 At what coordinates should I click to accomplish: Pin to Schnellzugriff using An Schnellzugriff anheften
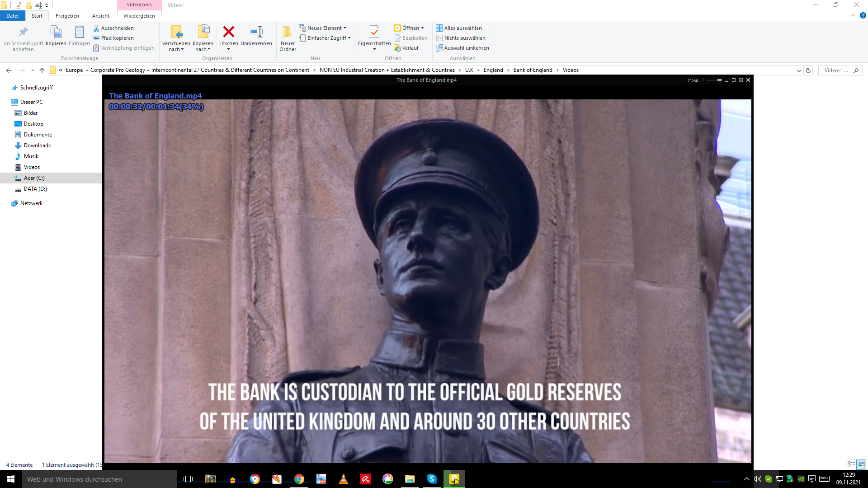[24, 38]
